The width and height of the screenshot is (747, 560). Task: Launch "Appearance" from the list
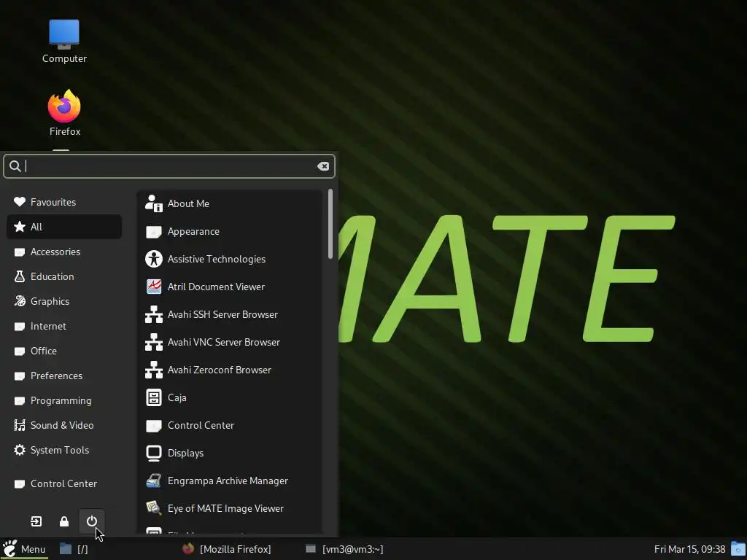coord(230,231)
